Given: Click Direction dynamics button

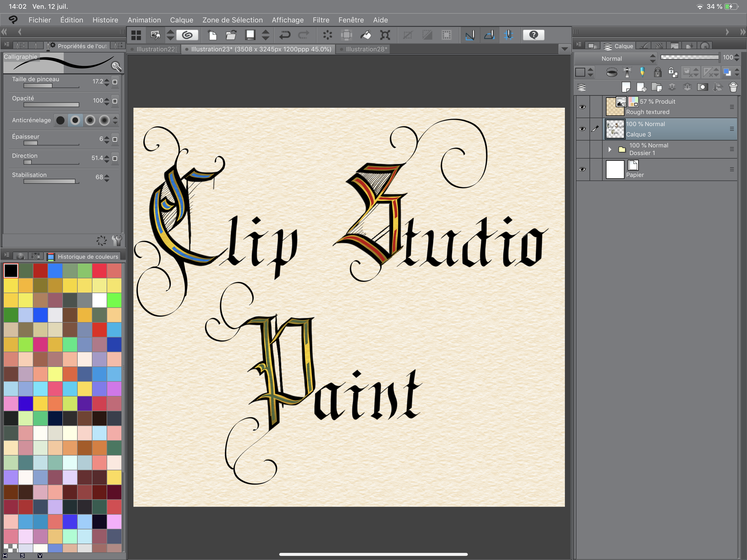Looking at the screenshot, I should [x=115, y=158].
